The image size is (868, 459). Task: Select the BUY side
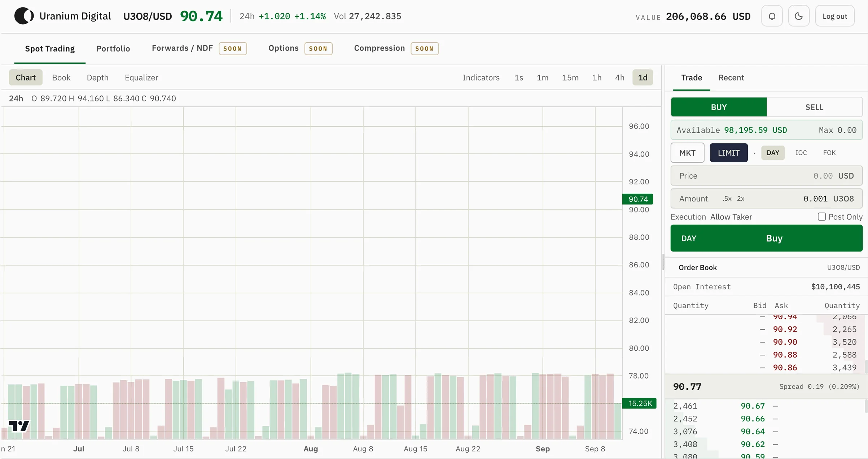click(719, 107)
